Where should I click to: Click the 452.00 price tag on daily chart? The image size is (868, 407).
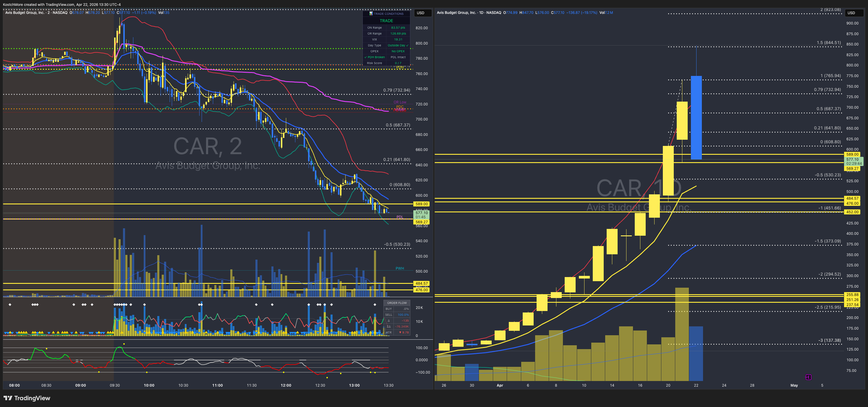853,212
